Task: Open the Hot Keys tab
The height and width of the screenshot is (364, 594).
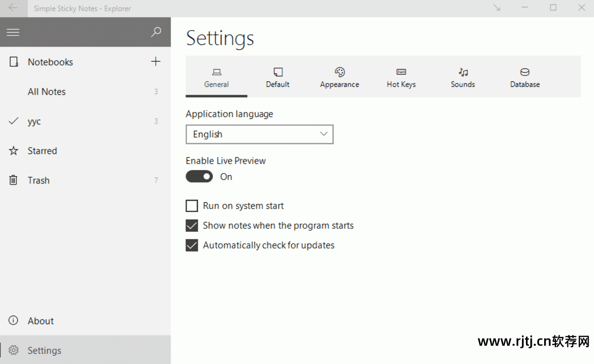Action: 401,77
